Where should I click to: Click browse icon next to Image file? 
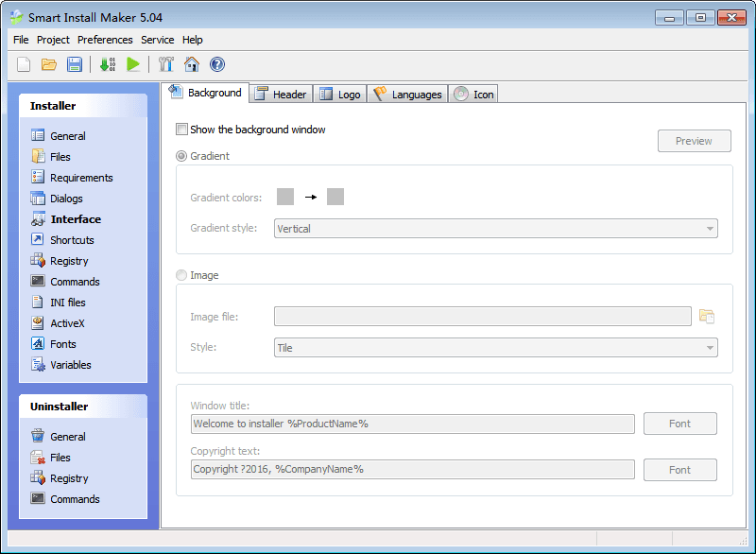click(707, 317)
